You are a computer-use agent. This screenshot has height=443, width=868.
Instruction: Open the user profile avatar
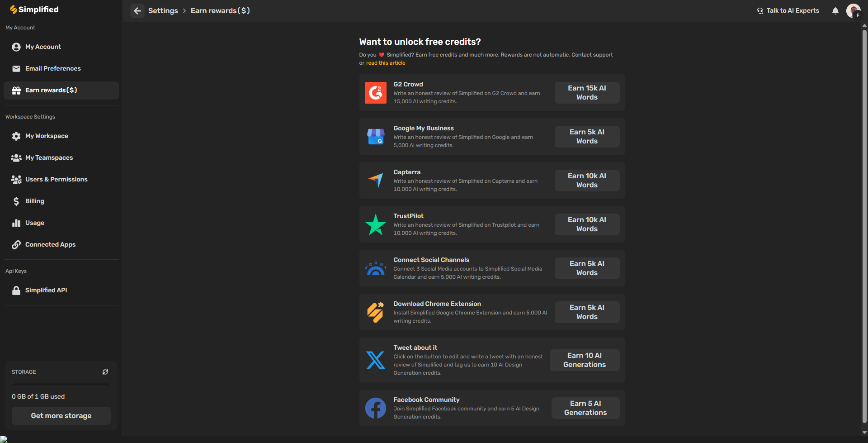click(853, 11)
